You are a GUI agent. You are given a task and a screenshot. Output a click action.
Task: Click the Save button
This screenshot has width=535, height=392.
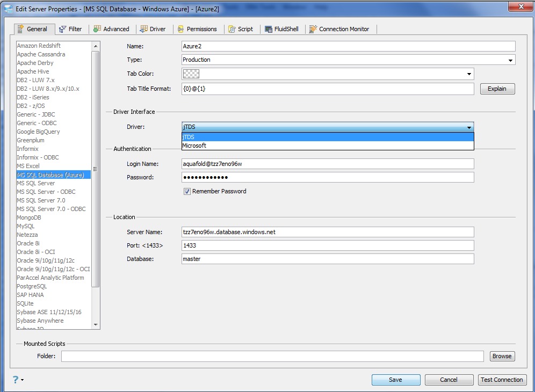tap(396, 380)
